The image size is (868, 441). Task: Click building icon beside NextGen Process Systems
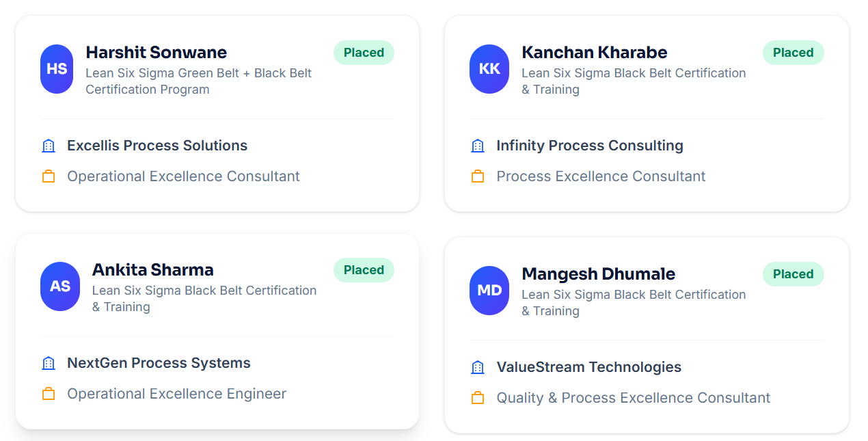pyautogui.click(x=49, y=363)
